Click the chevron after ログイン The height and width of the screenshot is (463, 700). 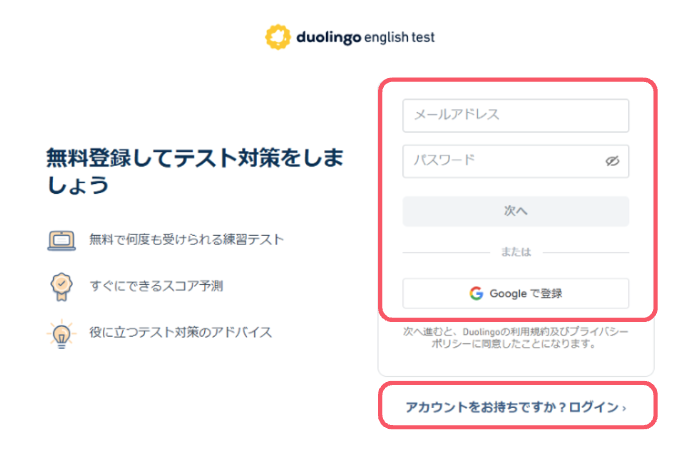[x=624, y=408]
